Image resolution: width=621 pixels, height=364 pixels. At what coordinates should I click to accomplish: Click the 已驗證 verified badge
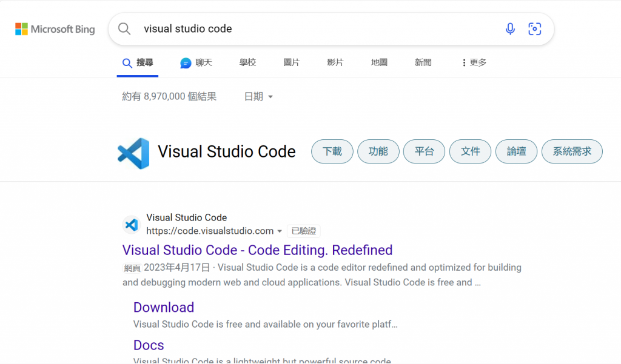[x=304, y=231]
